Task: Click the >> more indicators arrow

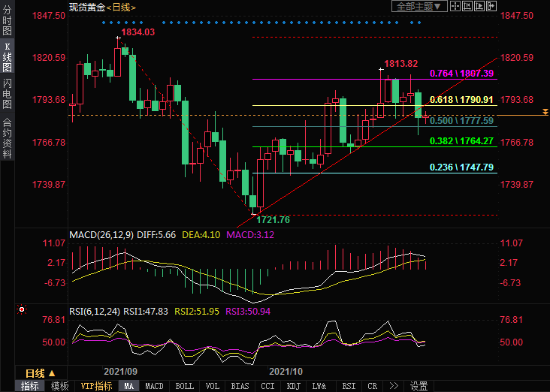Action: tap(393, 386)
